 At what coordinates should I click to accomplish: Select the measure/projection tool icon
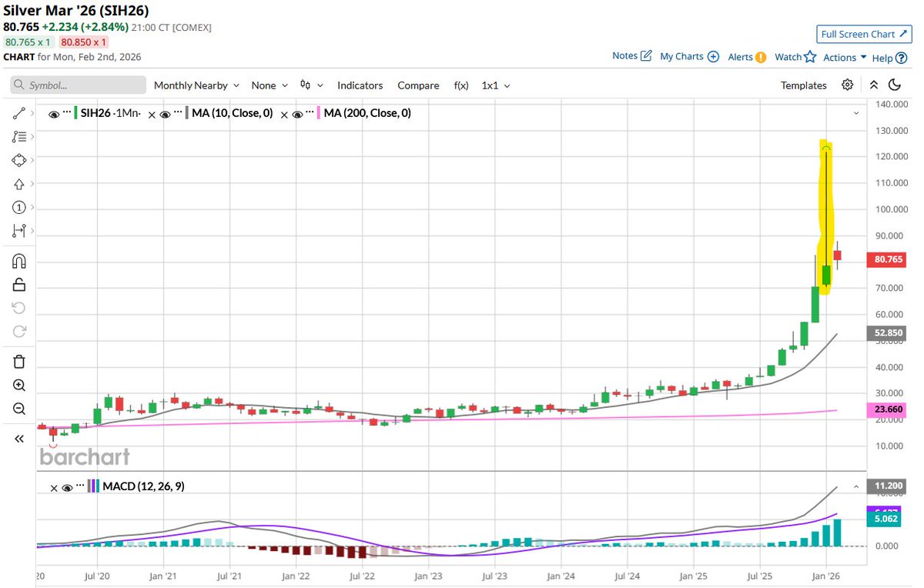pyautogui.click(x=19, y=230)
